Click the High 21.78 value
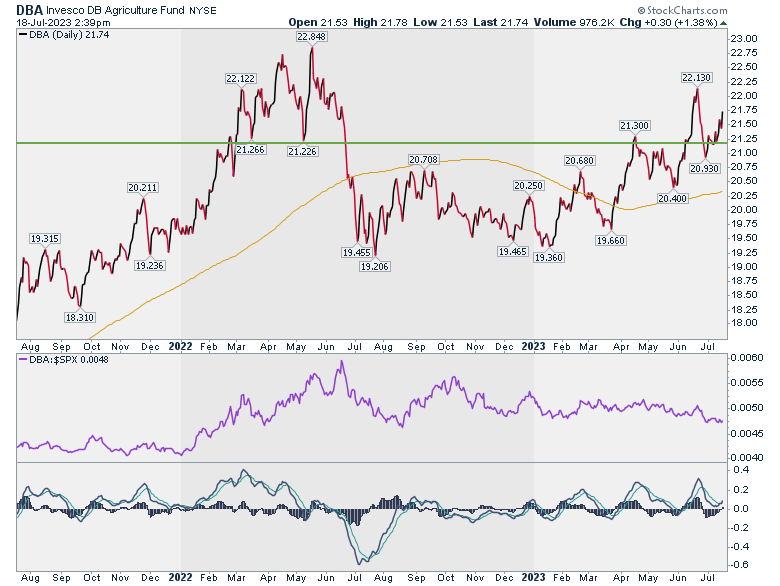 381,22
